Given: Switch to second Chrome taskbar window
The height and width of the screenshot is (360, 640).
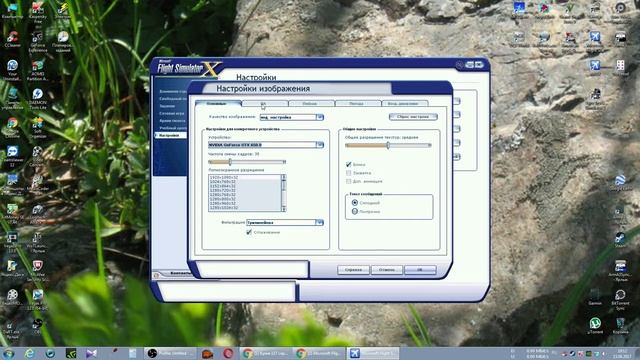Looking at the screenshot, I should (320, 353).
